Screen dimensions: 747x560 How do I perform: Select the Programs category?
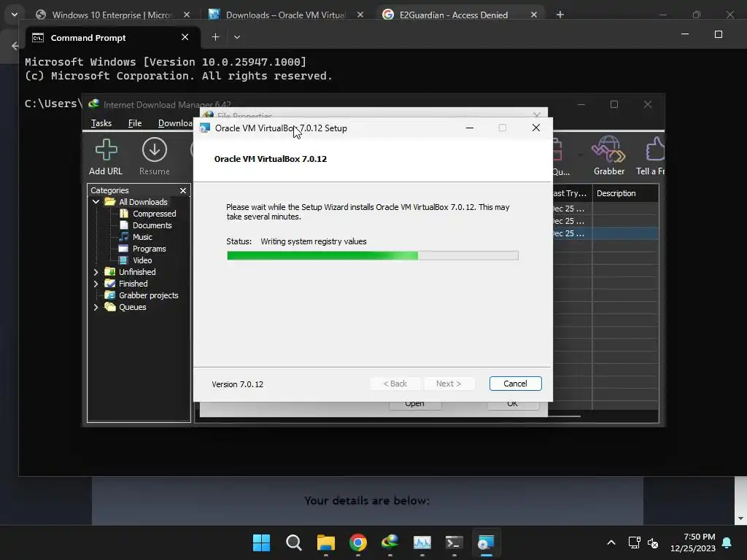(x=149, y=249)
